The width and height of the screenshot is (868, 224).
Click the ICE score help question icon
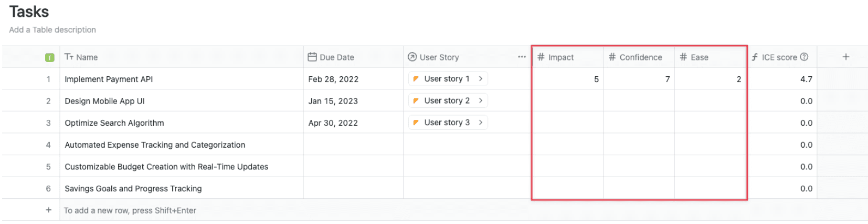[x=804, y=57]
